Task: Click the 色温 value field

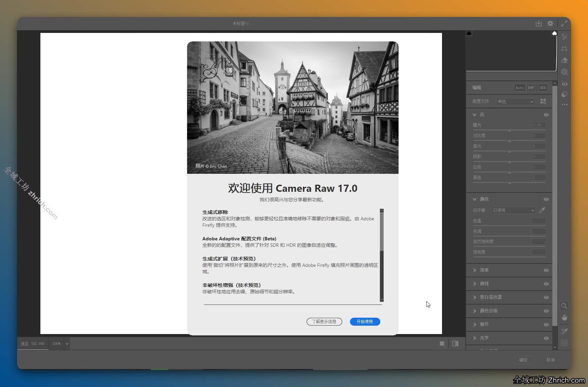Action: [538, 221]
